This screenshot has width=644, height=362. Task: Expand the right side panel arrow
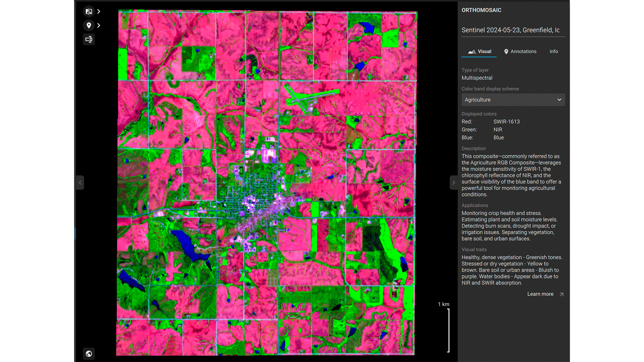tap(454, 182)
